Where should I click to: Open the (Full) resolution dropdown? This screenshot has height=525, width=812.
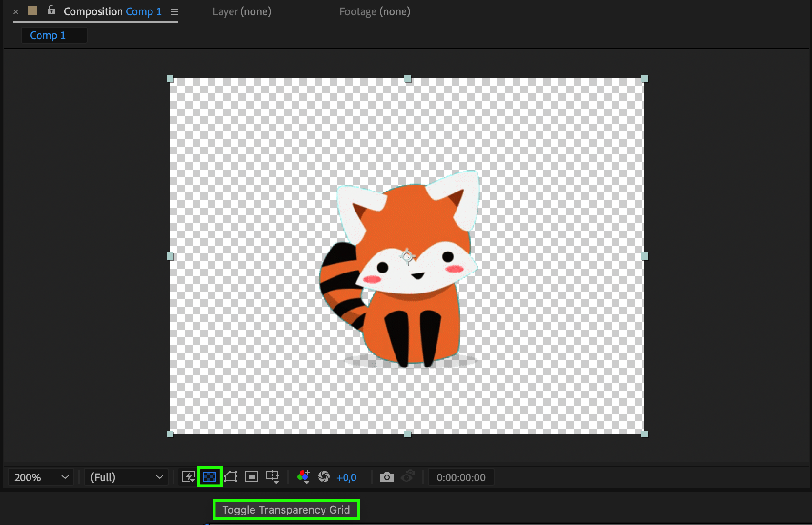(126, 477)
